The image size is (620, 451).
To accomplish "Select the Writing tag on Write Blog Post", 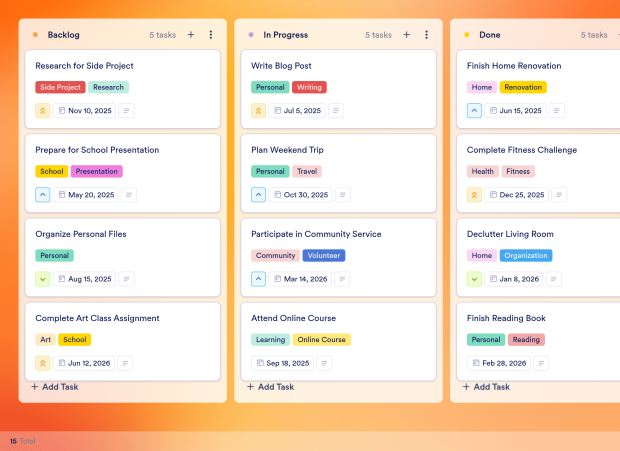I will [309, 87].
